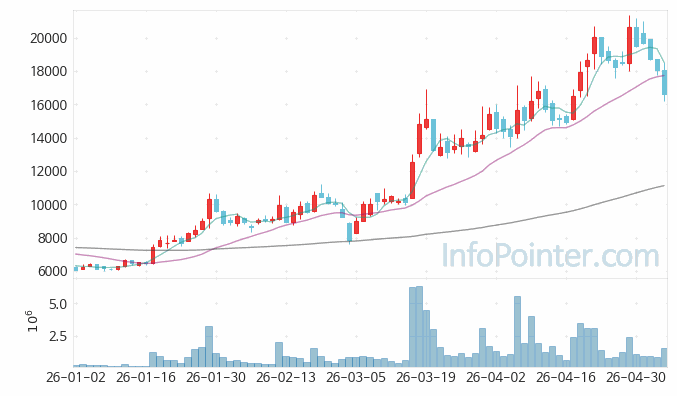
Task: Select the 26-04-16 date label
Action: (x=566, y=377)
